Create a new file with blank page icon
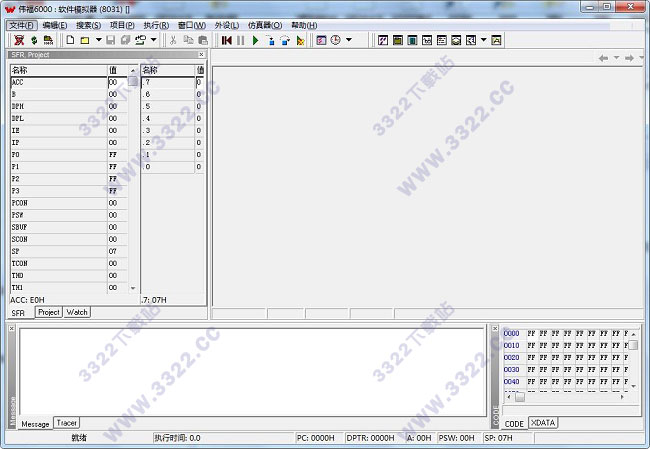This screenshot has height=449, width=650. coord(70,40)
